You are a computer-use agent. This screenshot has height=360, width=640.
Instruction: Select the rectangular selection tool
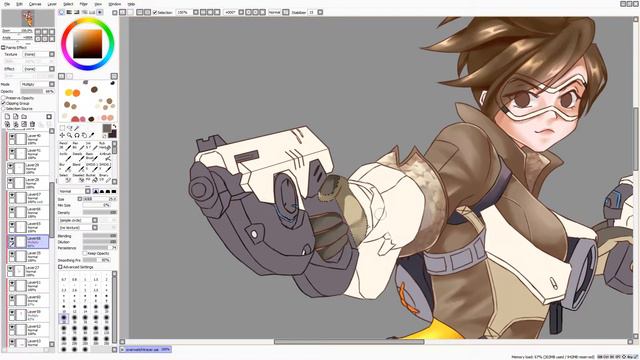62,128
